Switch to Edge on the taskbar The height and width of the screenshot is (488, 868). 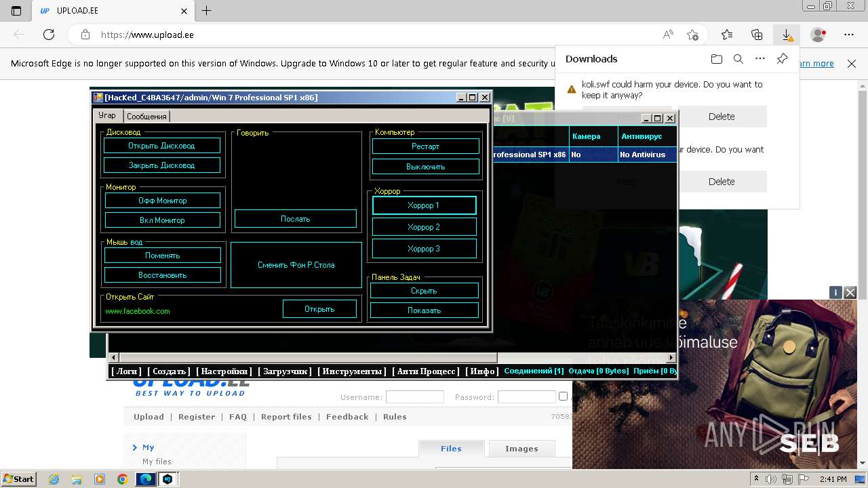145,479
